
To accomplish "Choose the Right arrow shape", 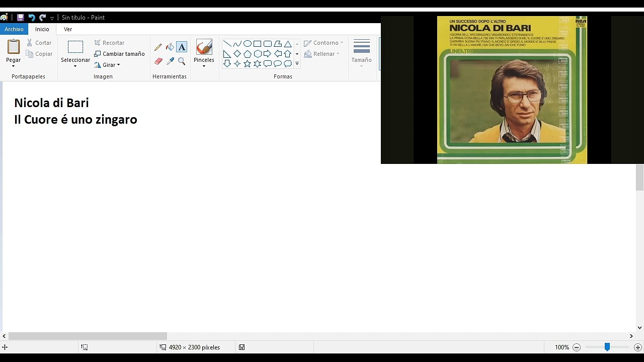I will [268, 54].
